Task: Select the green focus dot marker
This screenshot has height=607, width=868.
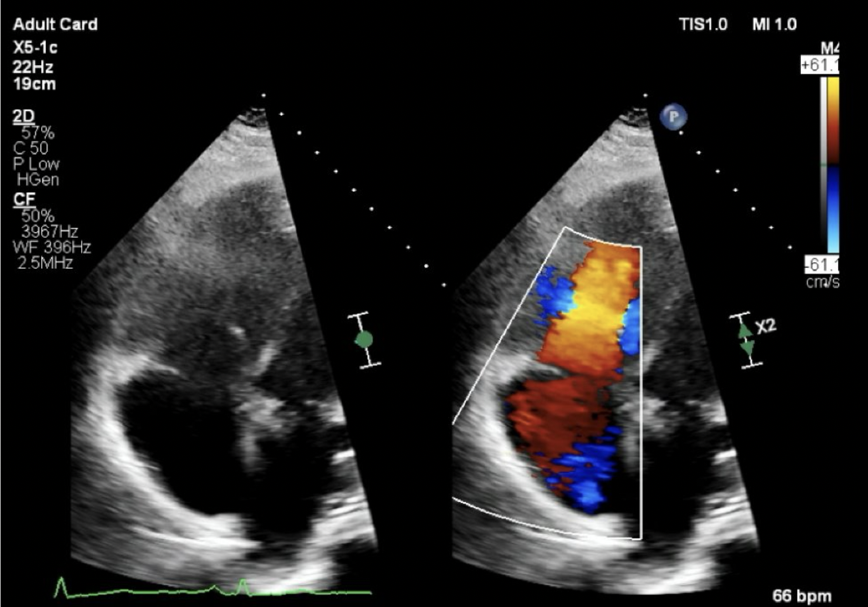Action: [x=364, y=339]
